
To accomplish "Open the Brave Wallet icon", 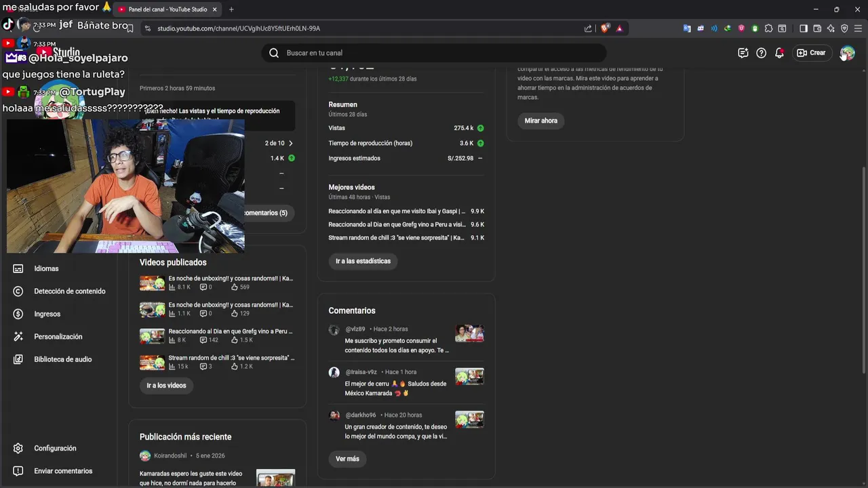I will [x=817, y=28].
